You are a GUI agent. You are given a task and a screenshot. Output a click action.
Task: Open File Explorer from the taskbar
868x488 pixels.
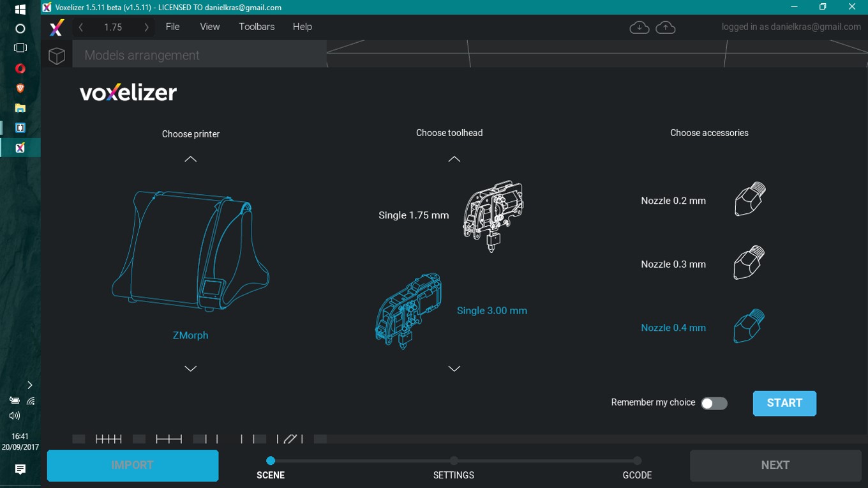(x=20, y=108)
